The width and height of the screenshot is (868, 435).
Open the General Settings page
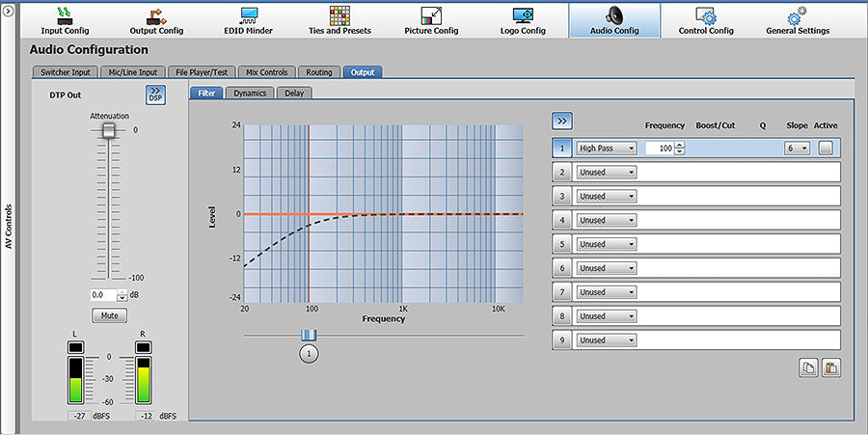(798, 20)
